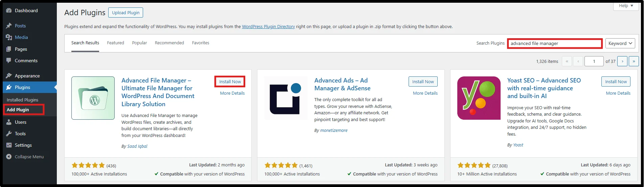
Task: Open Advanced Ads plugin title link
Action: (x=342, y=84)
